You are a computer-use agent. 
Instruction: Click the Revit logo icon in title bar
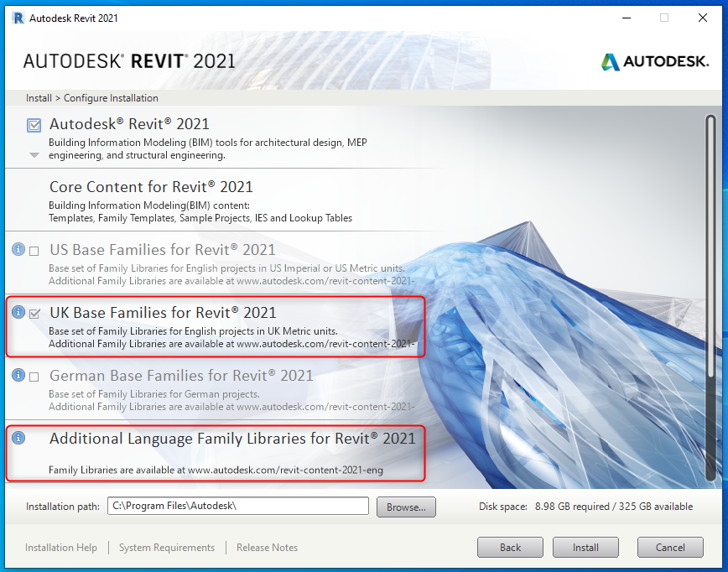click(x=18, y=18)
